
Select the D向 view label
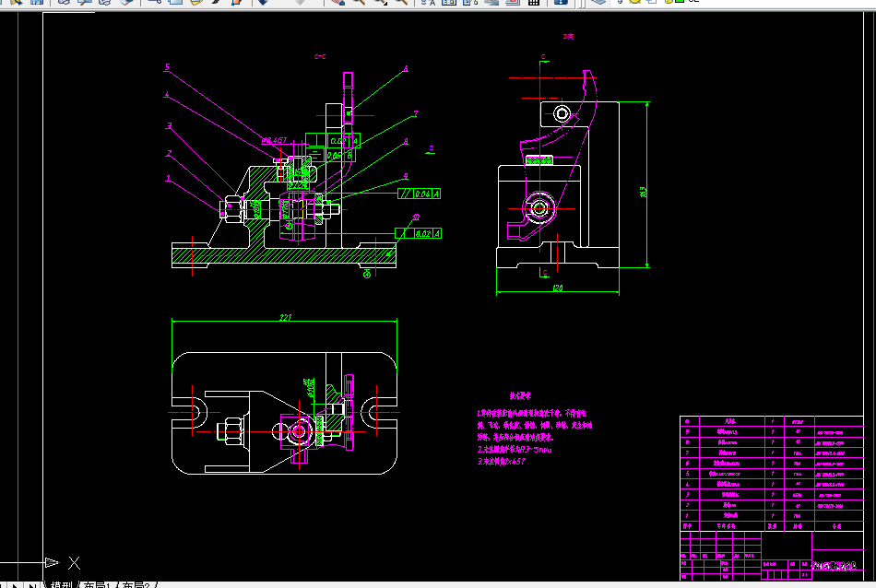point(568,36)
